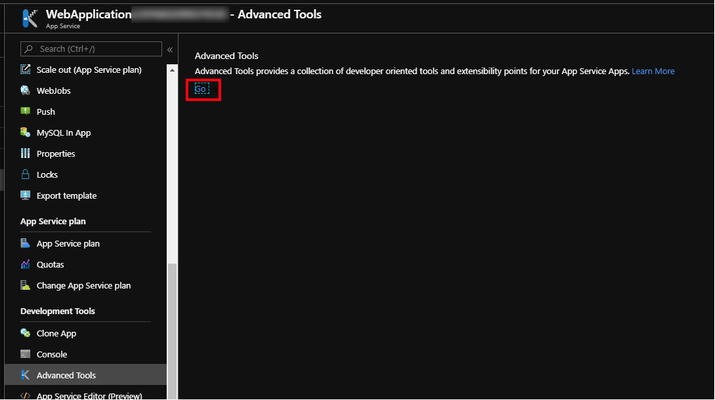Select Advanced Tools in sidebar

(86, 375)
